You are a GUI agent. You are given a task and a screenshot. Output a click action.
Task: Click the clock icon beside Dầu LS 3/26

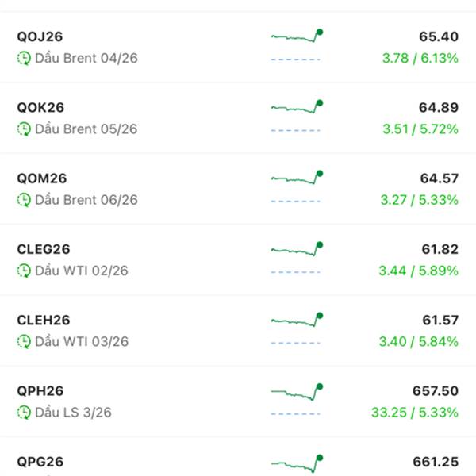[x=24, y=413]
